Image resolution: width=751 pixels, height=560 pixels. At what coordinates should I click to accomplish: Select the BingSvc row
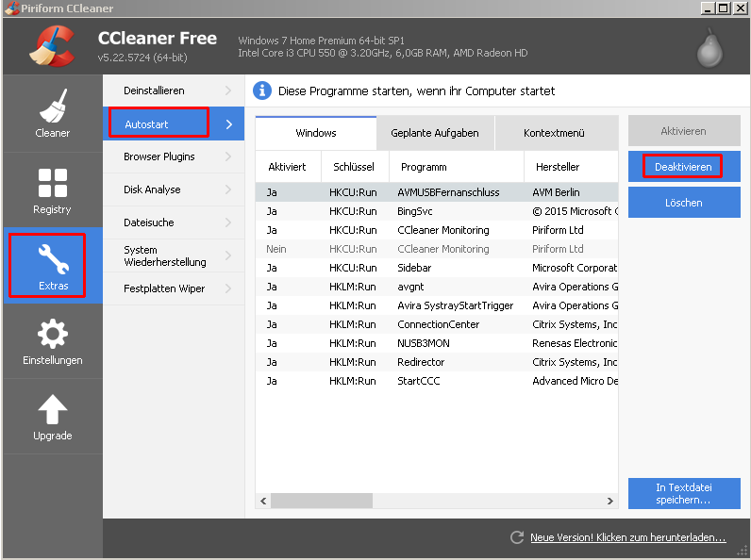click(437, 211)
